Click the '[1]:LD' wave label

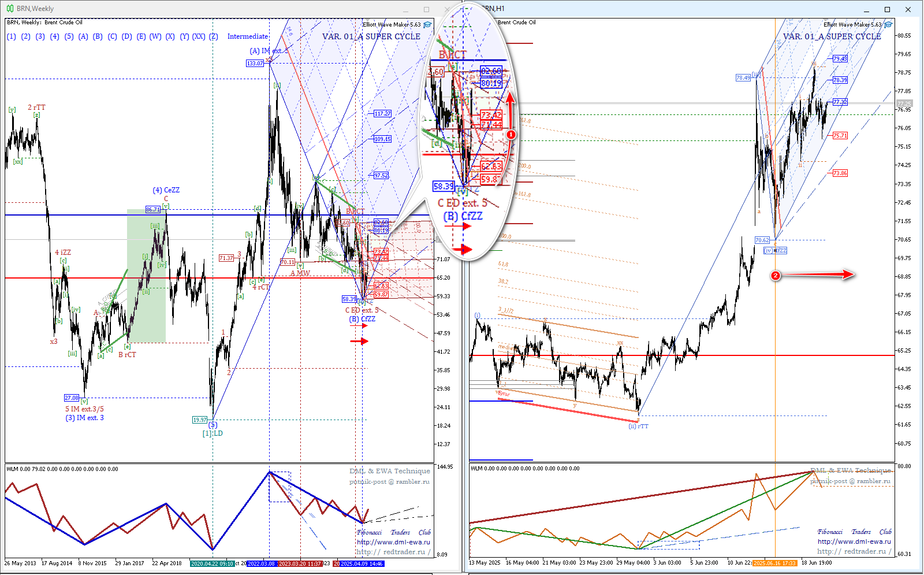[x=213, y=433]
